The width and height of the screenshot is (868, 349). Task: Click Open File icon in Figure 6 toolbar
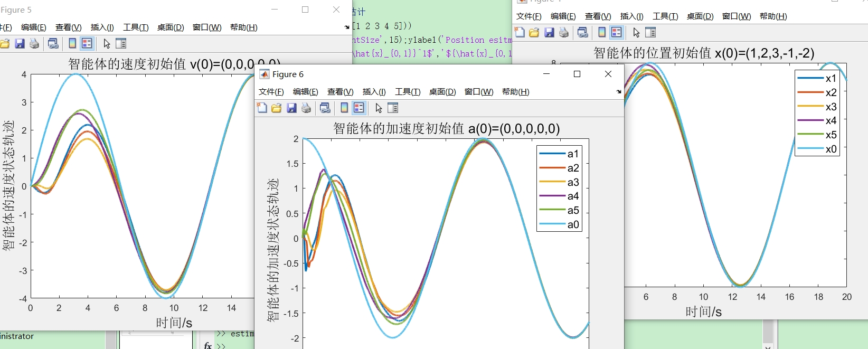point(276,108)
